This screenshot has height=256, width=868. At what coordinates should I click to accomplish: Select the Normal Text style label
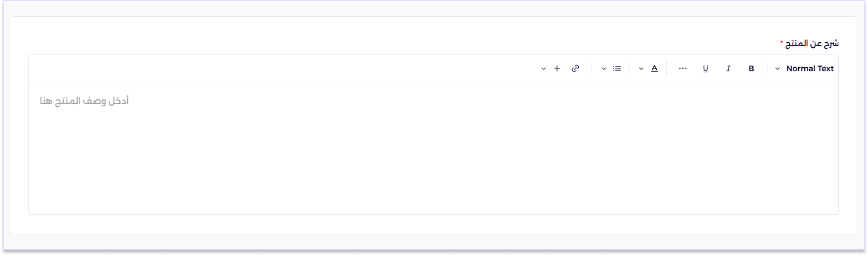click(810, 68)
